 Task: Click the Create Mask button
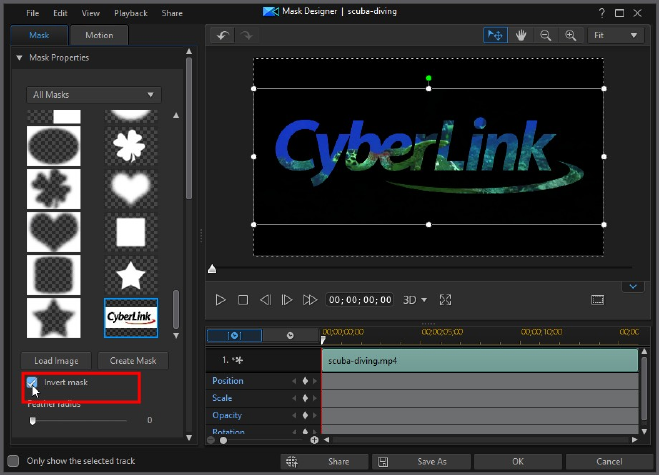click(133, 361)
